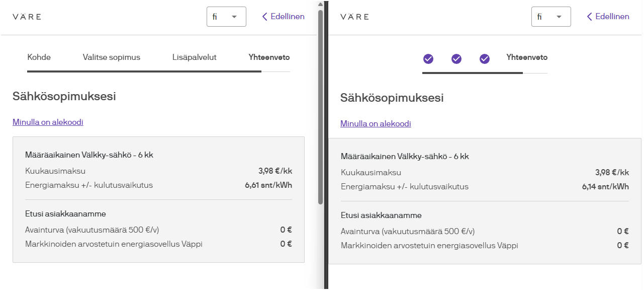Expand the 'fi' language selector in right pane

tap(551, 17)
